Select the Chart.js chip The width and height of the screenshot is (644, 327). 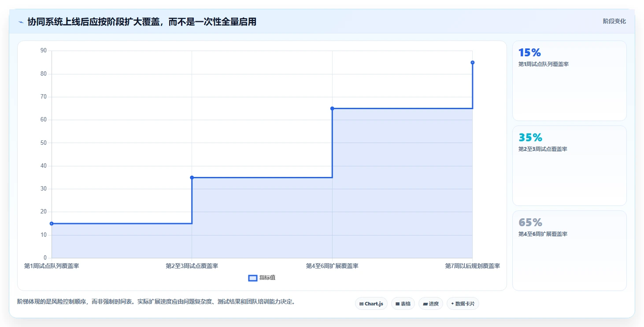371,304
